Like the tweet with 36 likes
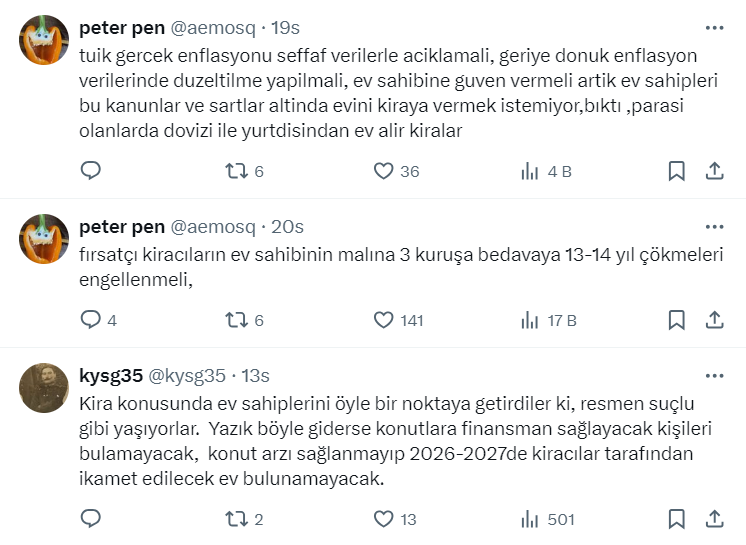Image resolution: width=746 pixels, height=545 pixels. point(383,171)
